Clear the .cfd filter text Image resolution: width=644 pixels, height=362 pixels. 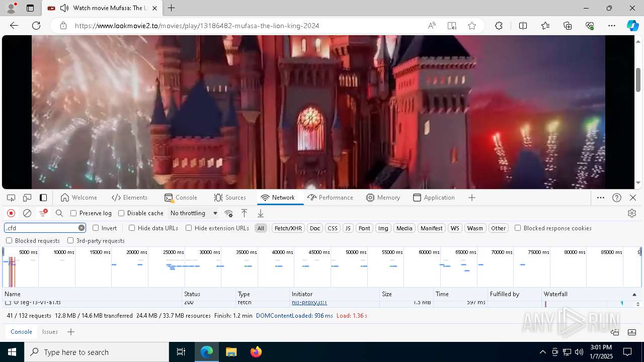click(82, 228)
